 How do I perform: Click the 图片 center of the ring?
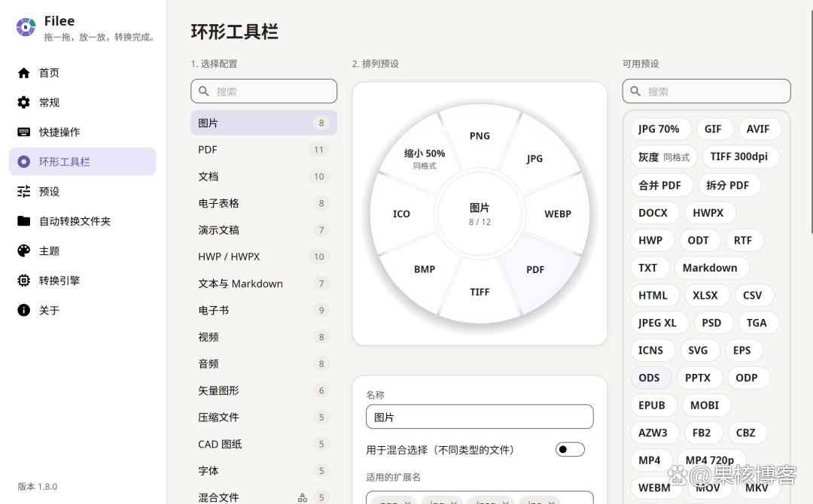click(x=480, y=214)
